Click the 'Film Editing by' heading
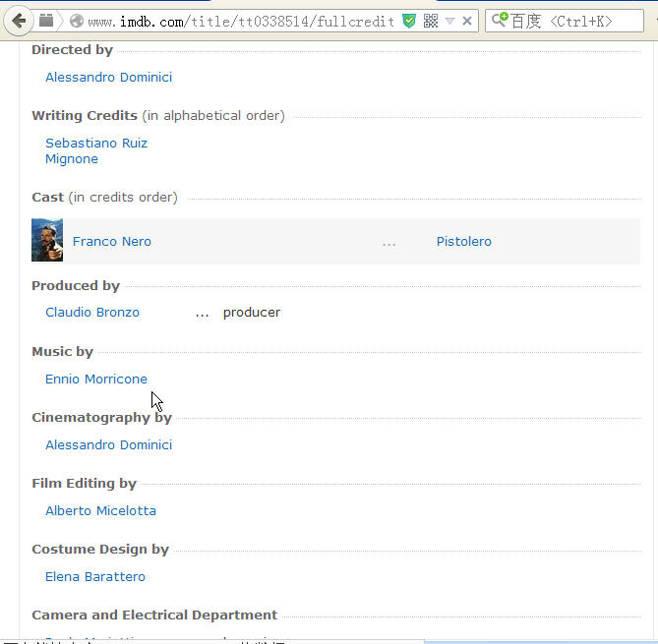Screen dimensions: 658x644 click(x=85, y=484)
